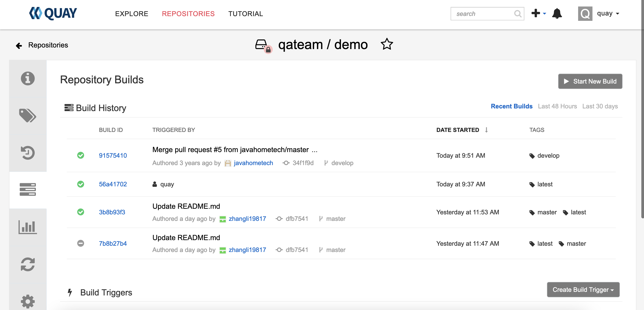Switch to Last 48 Hours filter
Image resolution: width=644 pixels, height=310 pixels.
pos(557,106)
